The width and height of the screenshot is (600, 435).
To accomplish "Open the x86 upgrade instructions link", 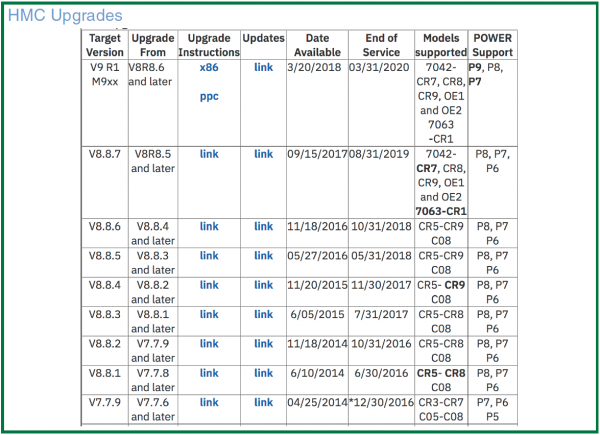I will (x=208, y=67).
